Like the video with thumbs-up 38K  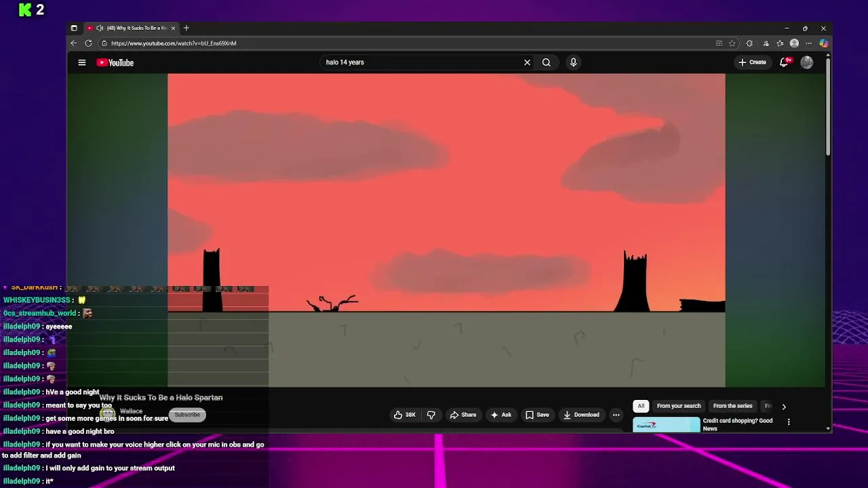pyautogui.click(x=405, y=415)
